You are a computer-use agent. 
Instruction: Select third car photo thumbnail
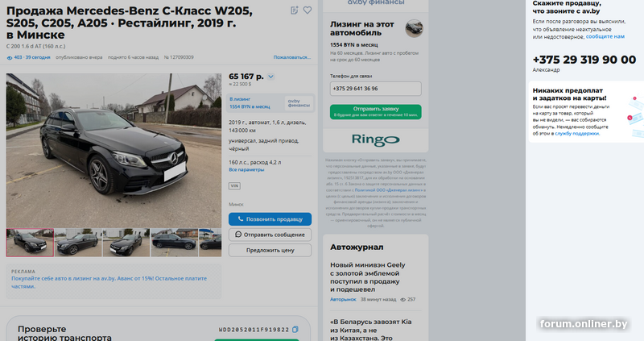coord(126,243)
